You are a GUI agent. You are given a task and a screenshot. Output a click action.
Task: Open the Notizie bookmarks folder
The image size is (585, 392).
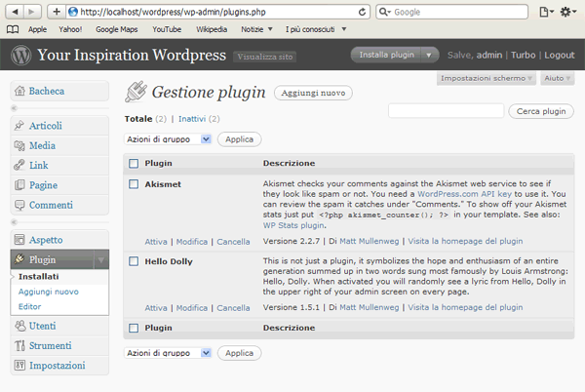[256, 29]
